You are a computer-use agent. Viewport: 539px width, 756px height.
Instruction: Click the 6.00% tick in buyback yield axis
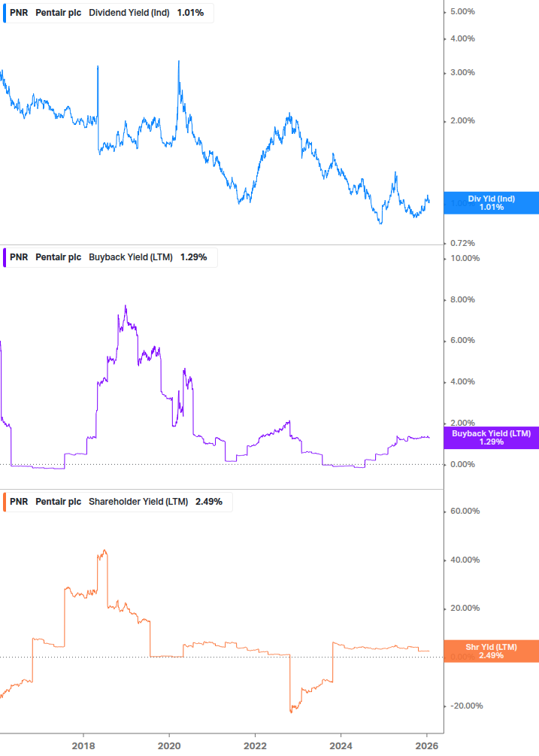pos(462,341)
